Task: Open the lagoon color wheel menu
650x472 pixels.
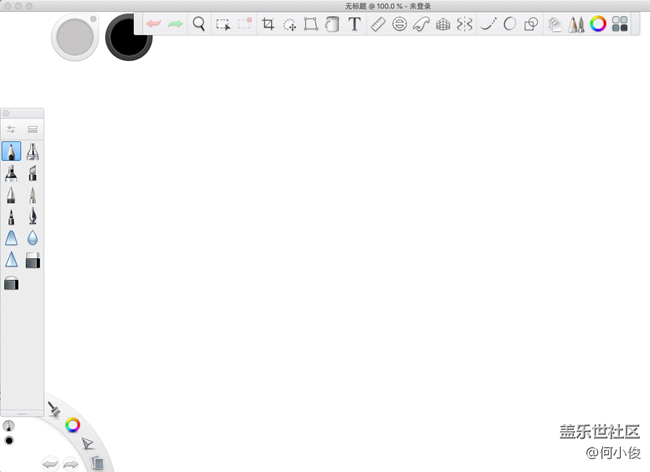Action: pos(72,425)
